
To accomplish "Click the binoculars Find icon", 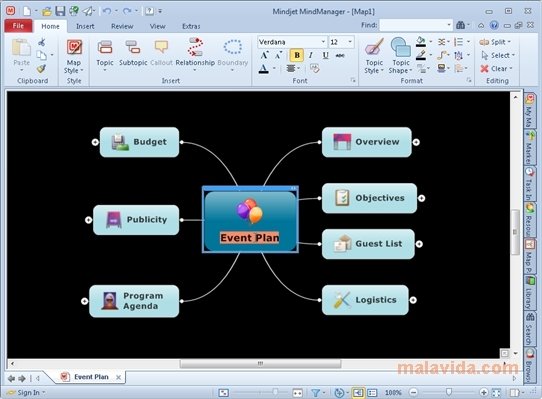I will click(x=460, y=25).
